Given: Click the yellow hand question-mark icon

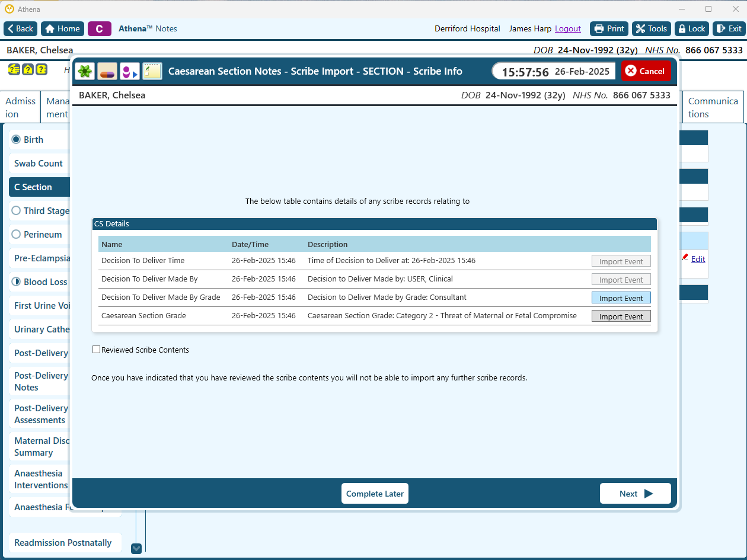Looking at the screenshot, I should (13, 69).
